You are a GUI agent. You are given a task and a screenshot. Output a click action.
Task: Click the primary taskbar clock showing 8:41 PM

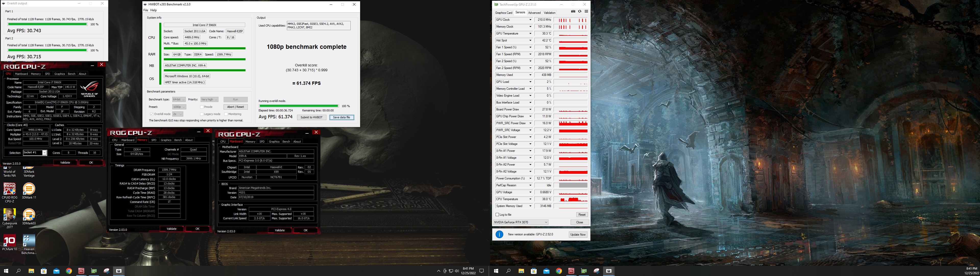click(x=468, y=271)
